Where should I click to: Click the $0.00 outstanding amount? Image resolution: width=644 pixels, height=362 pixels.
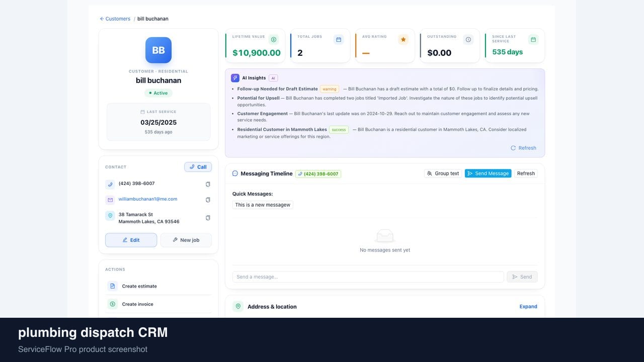(439, 53)
